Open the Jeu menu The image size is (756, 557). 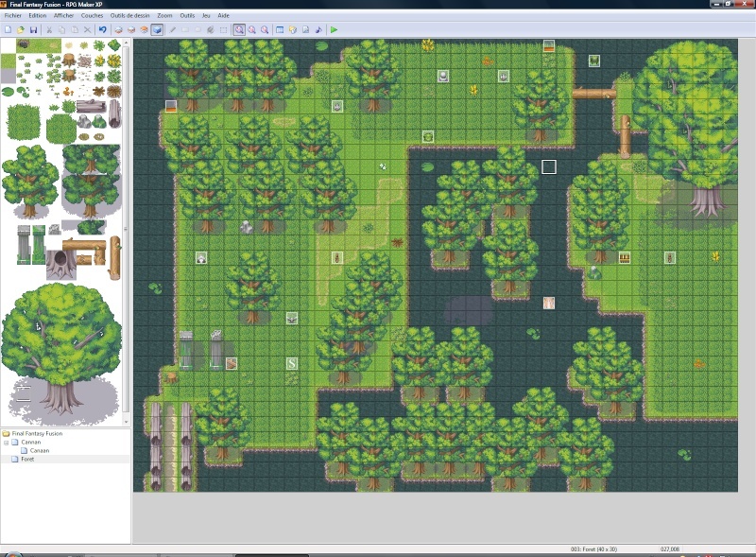206,15
